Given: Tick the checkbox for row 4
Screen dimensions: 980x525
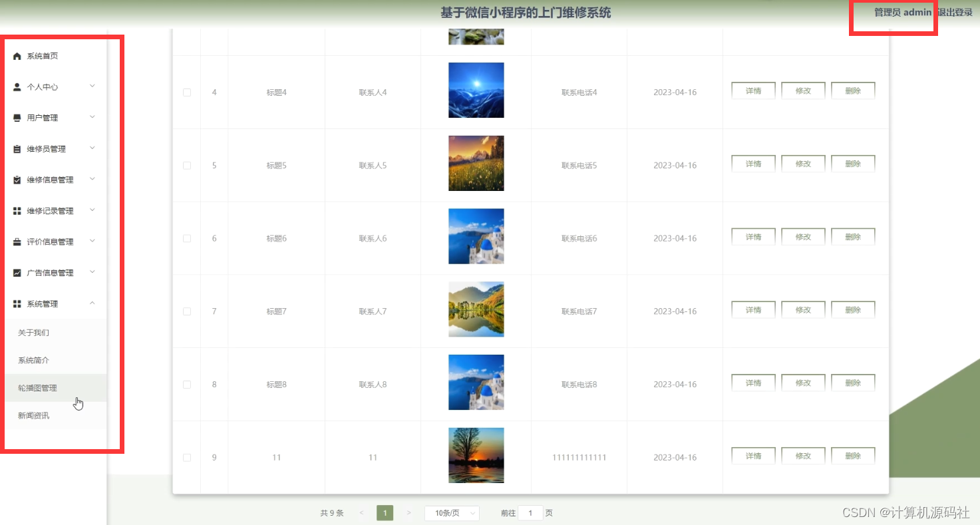Looking at the screenshot, I should click(x=187, y=92).
